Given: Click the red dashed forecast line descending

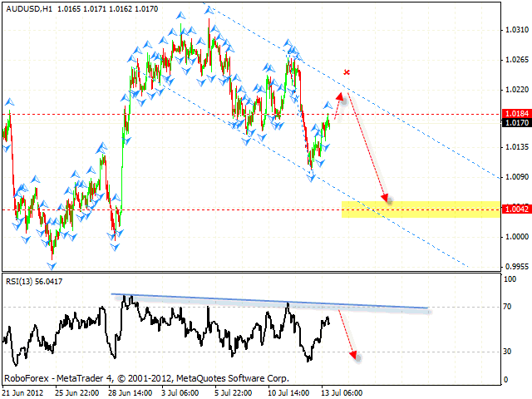Looking at the screenshot, I should (366, 150).
